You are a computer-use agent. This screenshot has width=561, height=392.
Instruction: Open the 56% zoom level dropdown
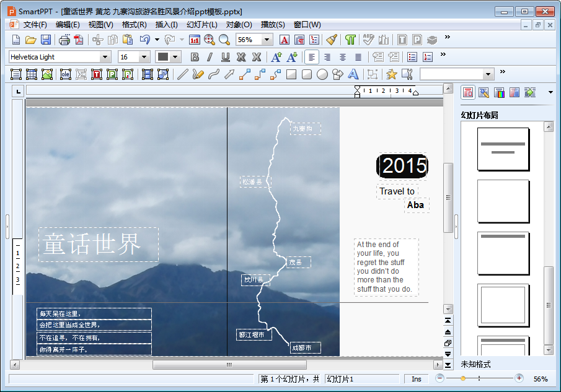[x=267, y=40]
